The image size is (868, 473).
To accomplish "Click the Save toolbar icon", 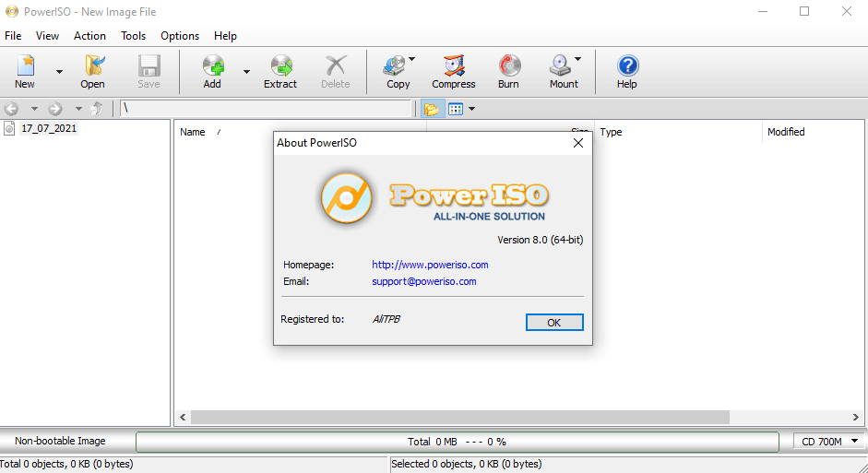I will (149, 65).
